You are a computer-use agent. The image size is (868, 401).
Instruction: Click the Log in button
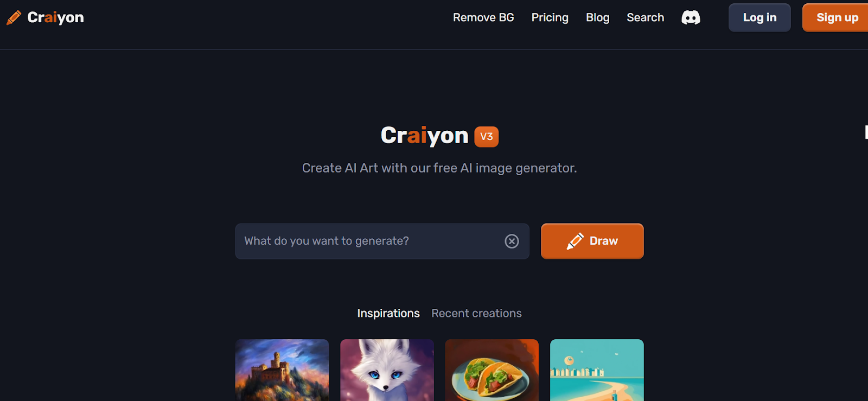click(x=759, y=17)
